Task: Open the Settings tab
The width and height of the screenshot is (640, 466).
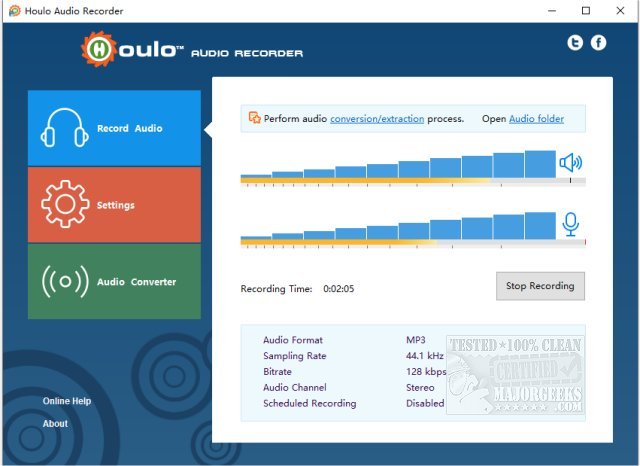Action: pyautogui.click(x=114, y=205)
